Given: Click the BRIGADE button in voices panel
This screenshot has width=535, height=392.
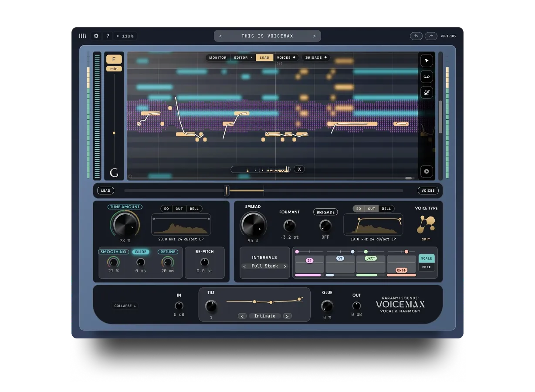Looking at the screenshot, I should point(325,212).
